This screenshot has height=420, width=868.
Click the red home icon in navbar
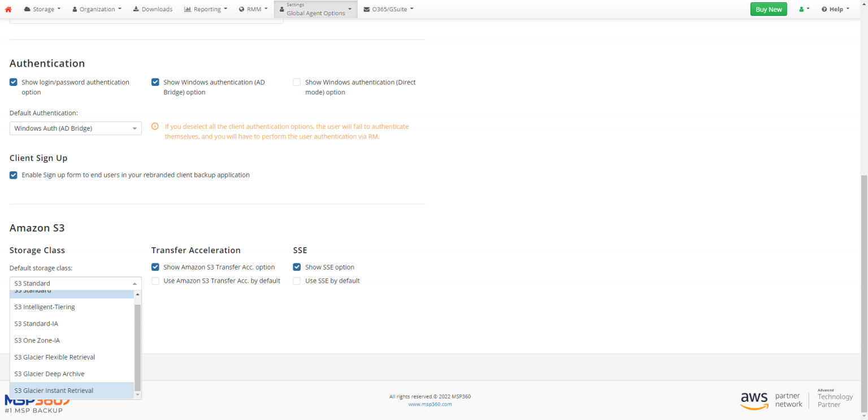(8, 8)
